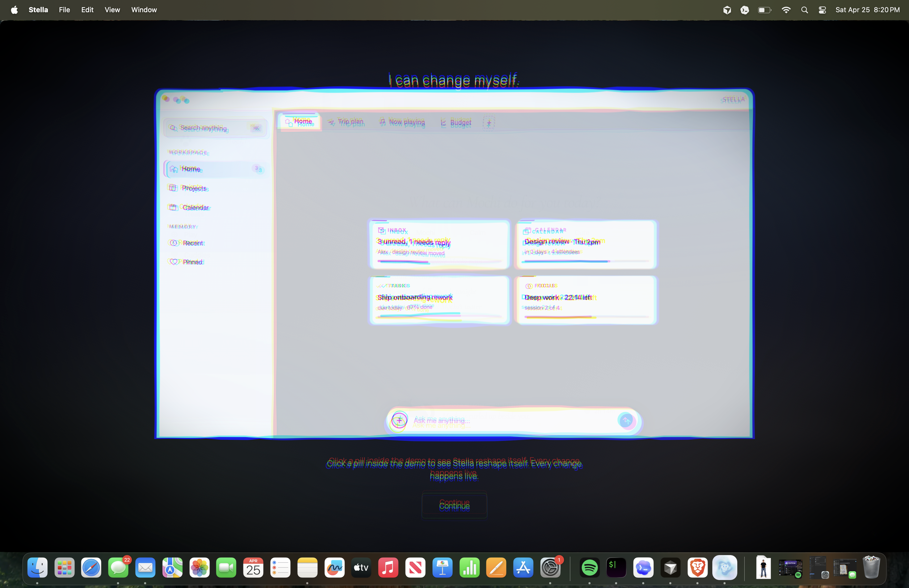This screenshot has width=909, height=588.
Task: Add a new tab with plus button
Action: coord(489,122)
